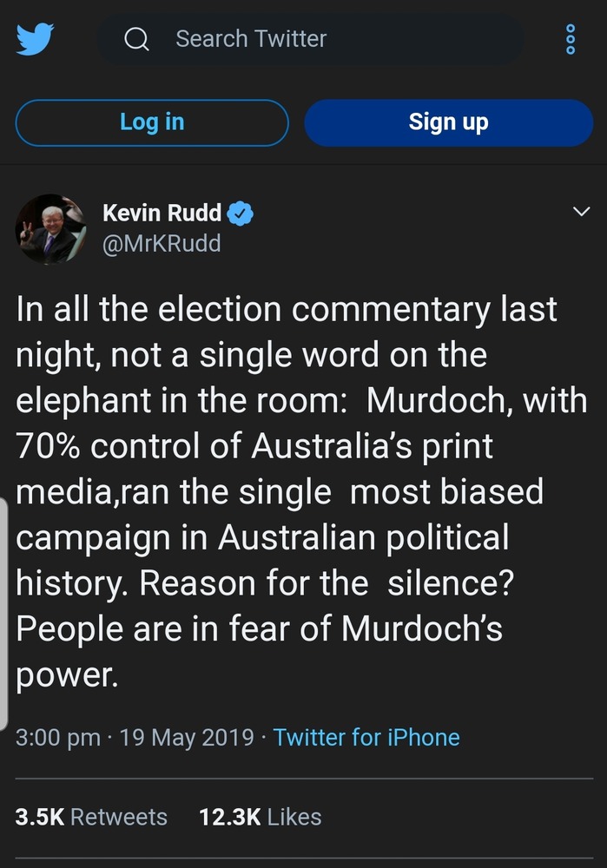Click "70%" in the tweet text
The image size is (607, 868).
click(48, 446)
